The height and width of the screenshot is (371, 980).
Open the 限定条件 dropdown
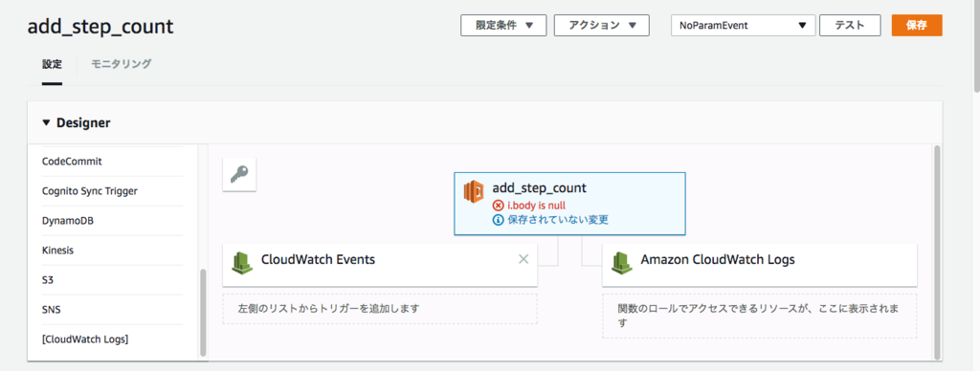tap(503, 26)
